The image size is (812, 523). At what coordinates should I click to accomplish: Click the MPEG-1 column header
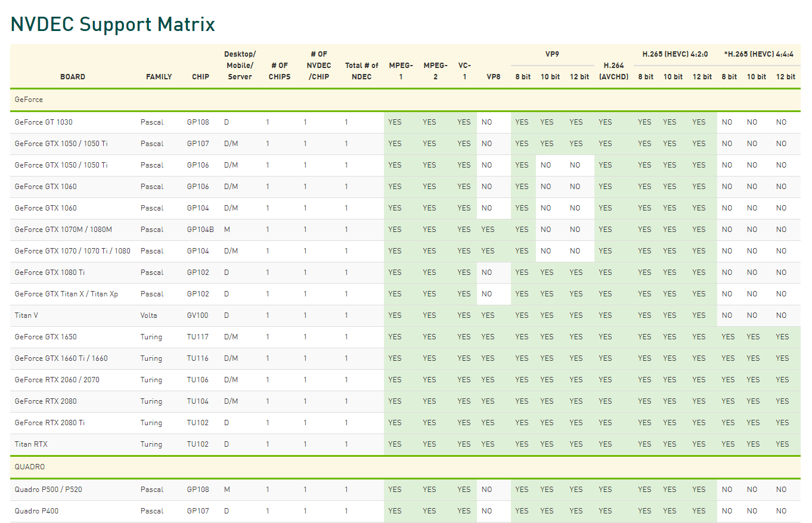(x=401, y=71)
